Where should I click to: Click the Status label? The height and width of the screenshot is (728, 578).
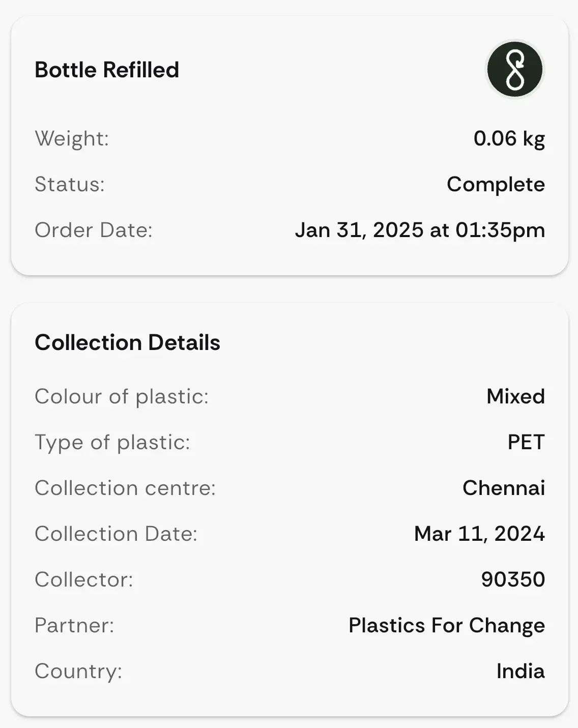pyautogui.click(x=70, y=184)
